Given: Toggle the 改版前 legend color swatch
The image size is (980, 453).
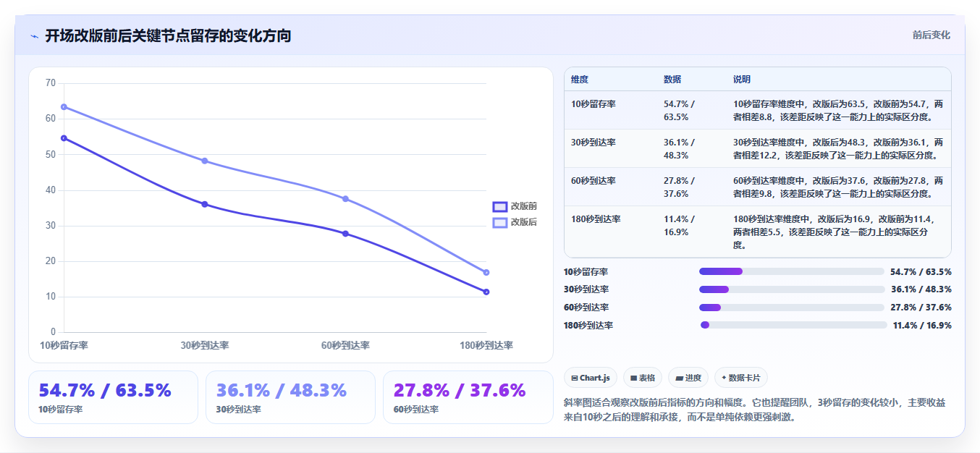Looking at the screenshot, I should (500, 206).
